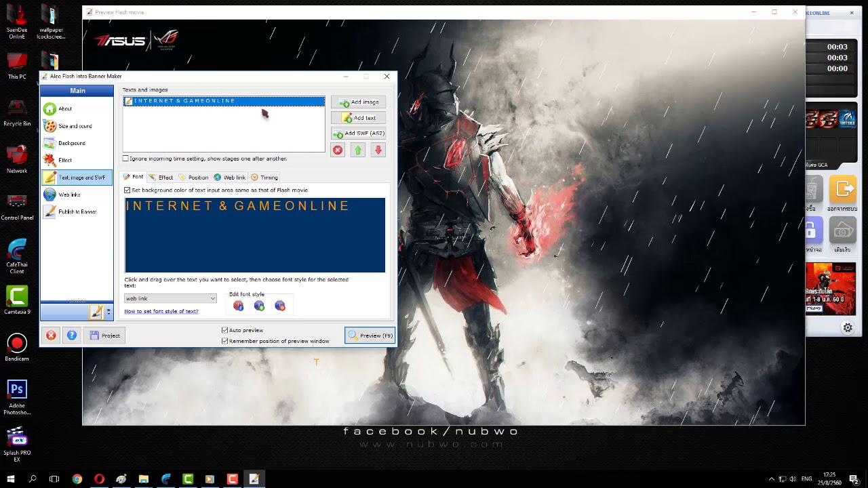
Task: Click Edit font style icon with red minus
Action: coord(280,306)
